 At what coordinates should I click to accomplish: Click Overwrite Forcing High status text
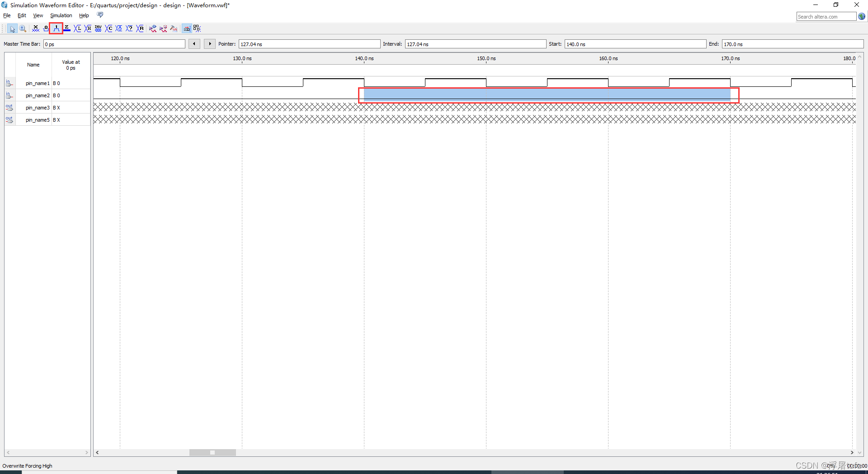27,466
